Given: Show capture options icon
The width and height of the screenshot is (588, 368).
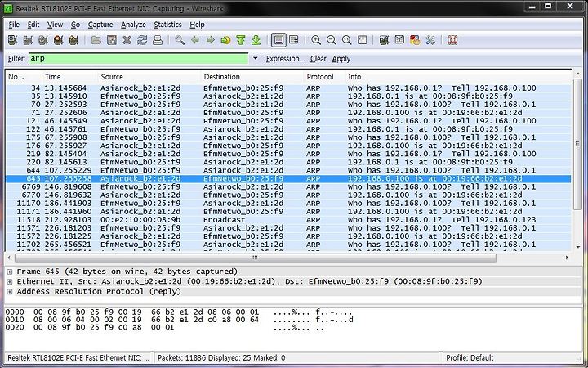Looking at the screenshot, I should (28, 40).
